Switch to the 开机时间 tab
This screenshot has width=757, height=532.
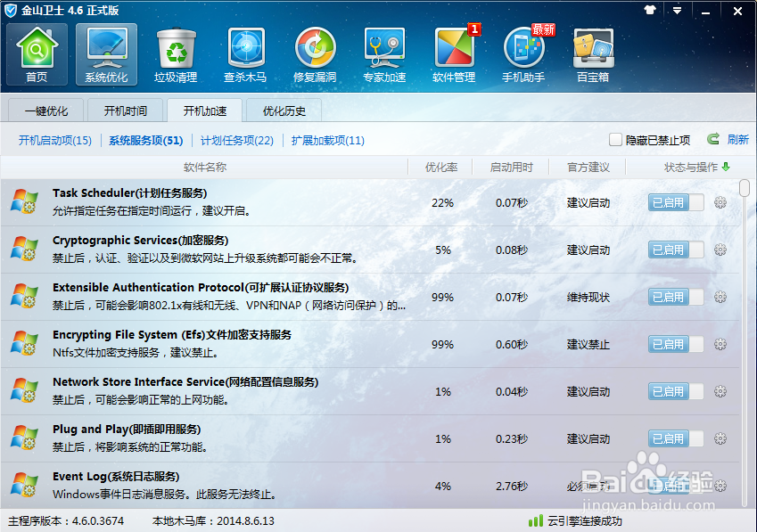click(x=126, y=110)
